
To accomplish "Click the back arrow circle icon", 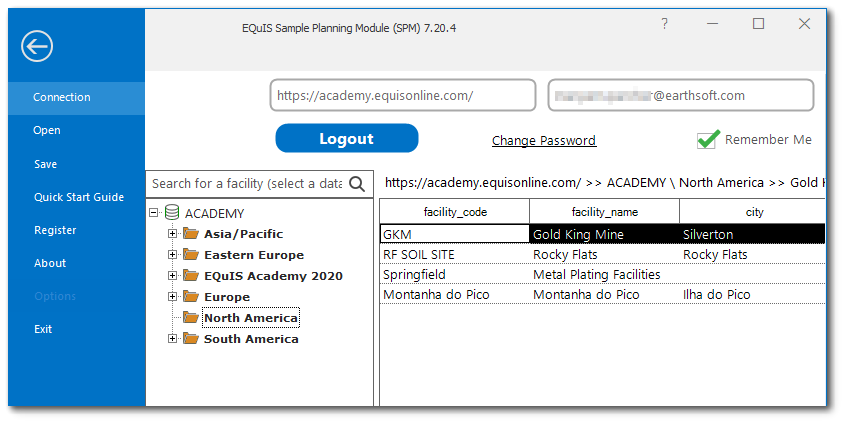I will [37, 46].
